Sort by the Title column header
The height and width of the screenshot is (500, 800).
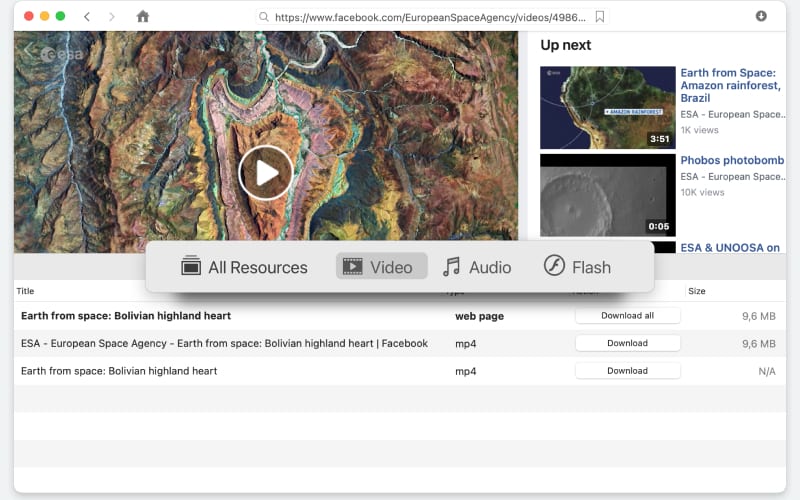pyautogui.click(x=25, y=291)
